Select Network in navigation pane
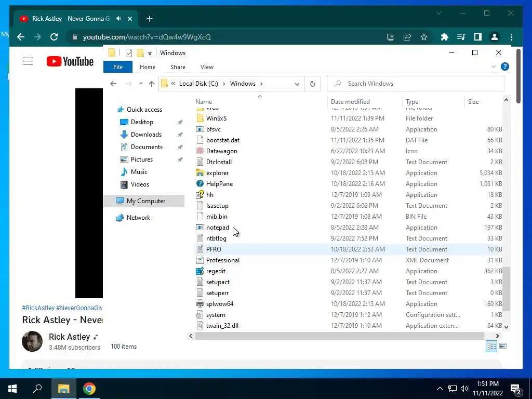 [138, 218]
